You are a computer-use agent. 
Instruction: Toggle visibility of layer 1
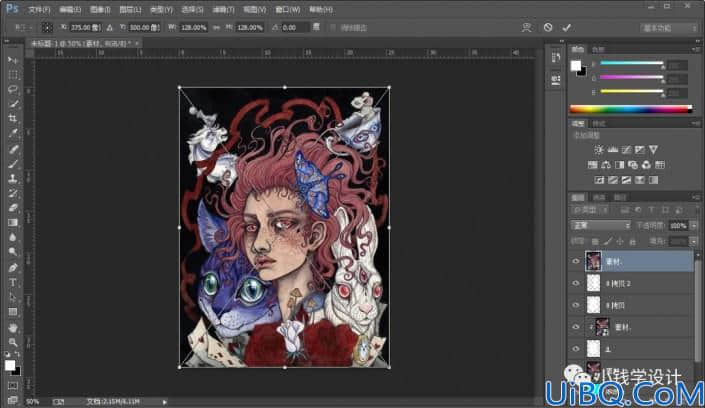pyautogui.click(x=576, y=349)
